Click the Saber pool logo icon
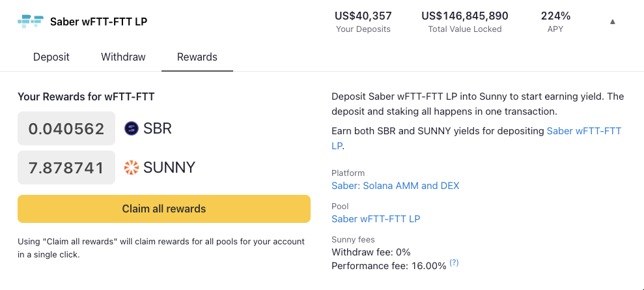 point(31,22)
